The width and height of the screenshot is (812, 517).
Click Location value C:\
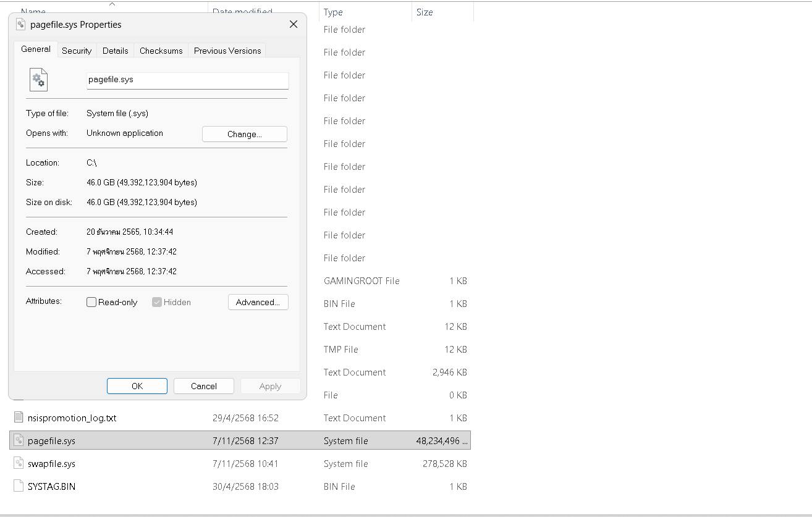[91, 162]
